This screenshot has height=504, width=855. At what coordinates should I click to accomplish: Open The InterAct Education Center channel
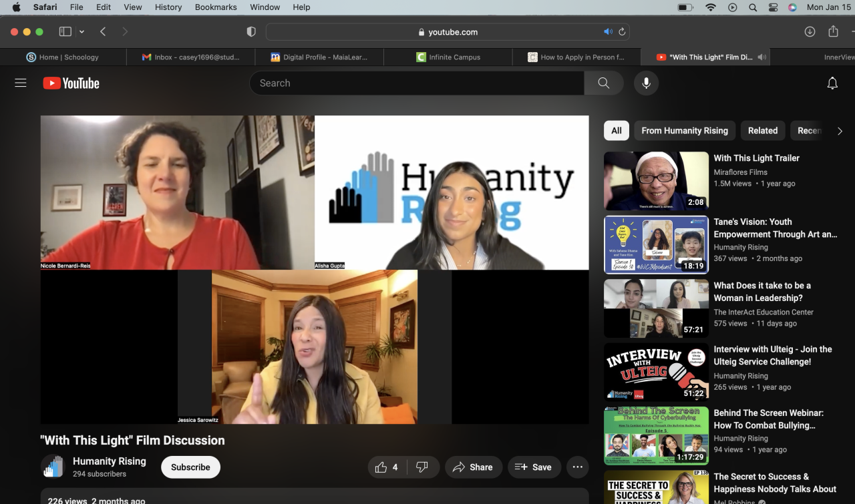click(763, 312)
